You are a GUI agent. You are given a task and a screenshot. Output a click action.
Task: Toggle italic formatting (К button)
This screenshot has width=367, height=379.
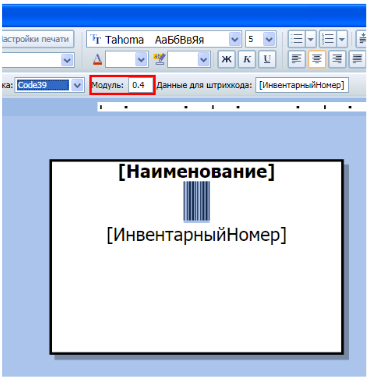point(247,59)
